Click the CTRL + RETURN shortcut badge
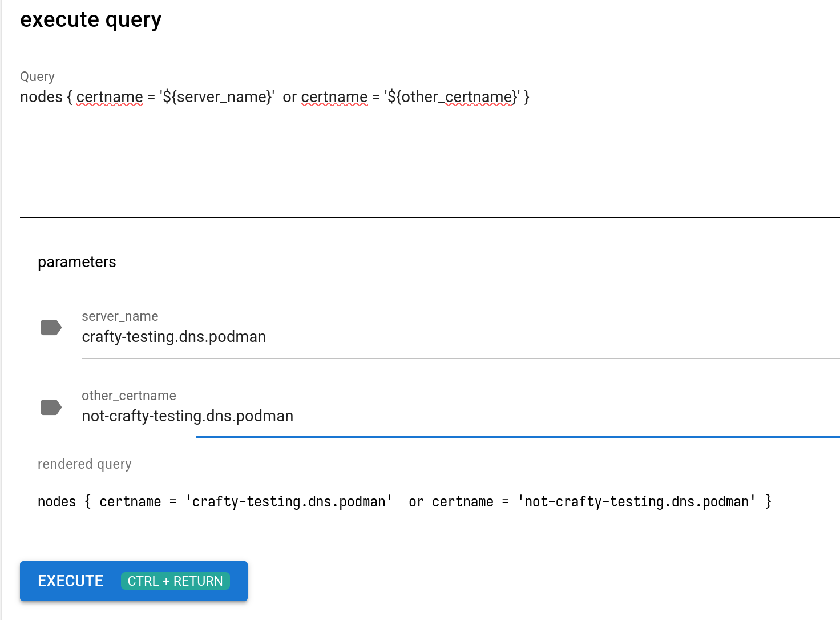 pos(175,581)
